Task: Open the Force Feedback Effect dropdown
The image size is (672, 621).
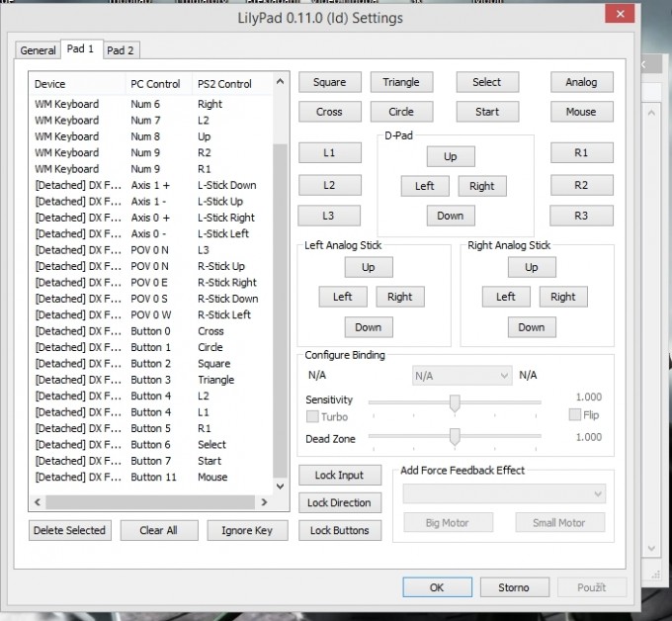Action: click(x=504, y=494)
